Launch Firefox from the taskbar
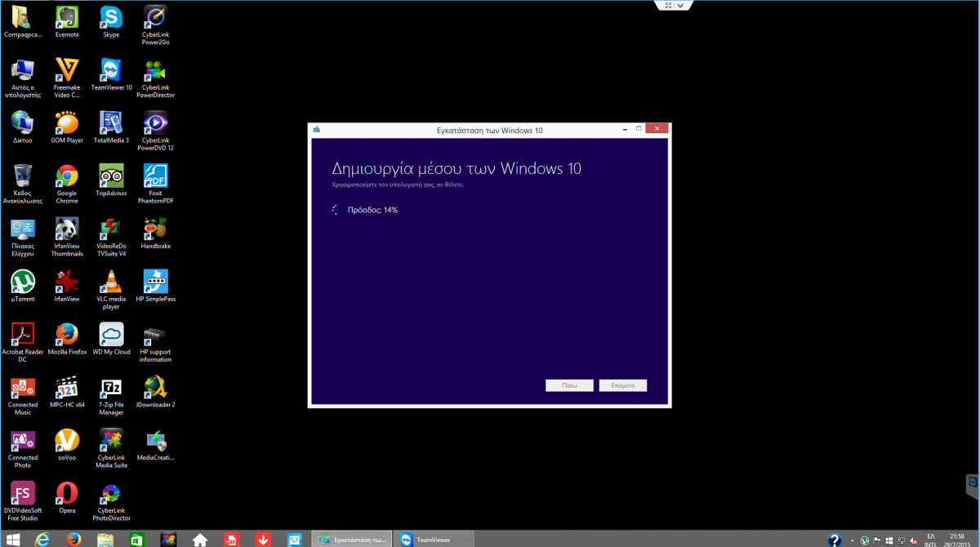The width and height of the screenshot is (980, 547). (x=73, y=540)
